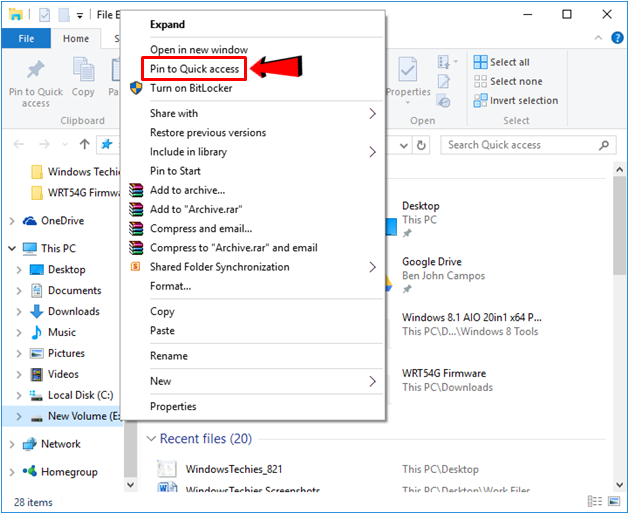Click the Quick access star icon in address bar
The height and width of the screenshot is (514, 629).
[x=107, y=144]
